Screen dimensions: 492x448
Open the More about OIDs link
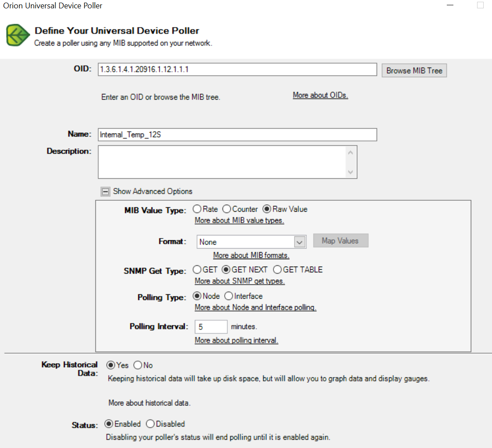point(320,95)
